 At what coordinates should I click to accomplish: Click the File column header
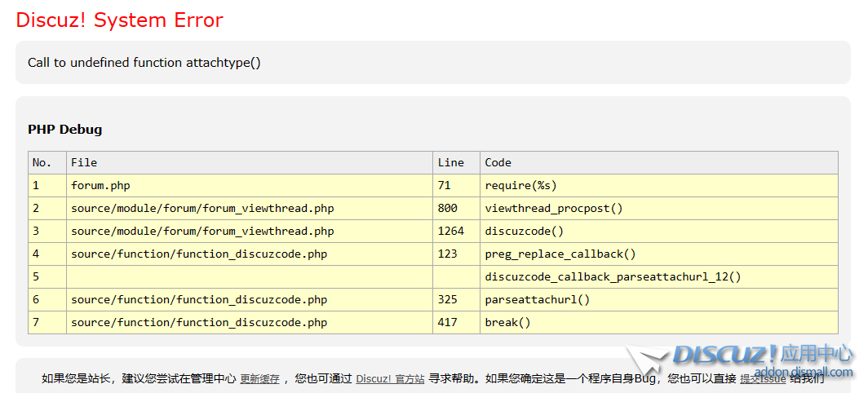pos(250,163)
